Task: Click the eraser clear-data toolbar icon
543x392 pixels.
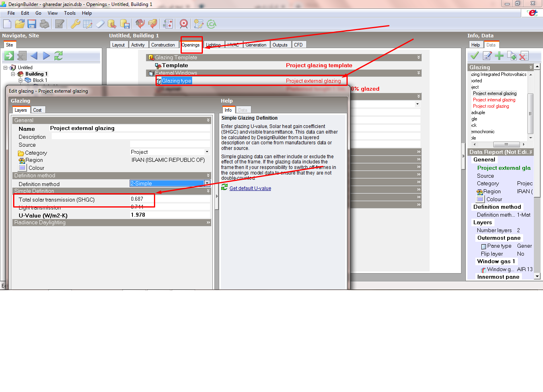Action: point(100,24)
